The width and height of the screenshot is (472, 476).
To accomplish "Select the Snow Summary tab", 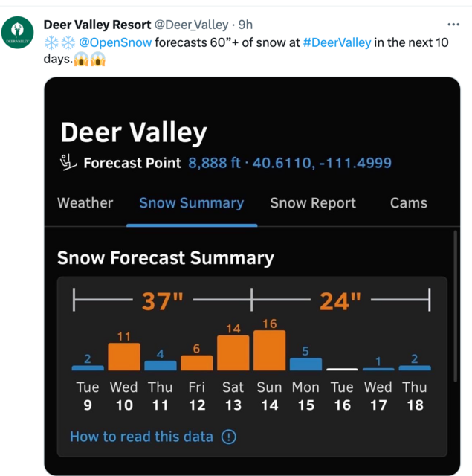I will pyautogui.click(x=192, y=203).
